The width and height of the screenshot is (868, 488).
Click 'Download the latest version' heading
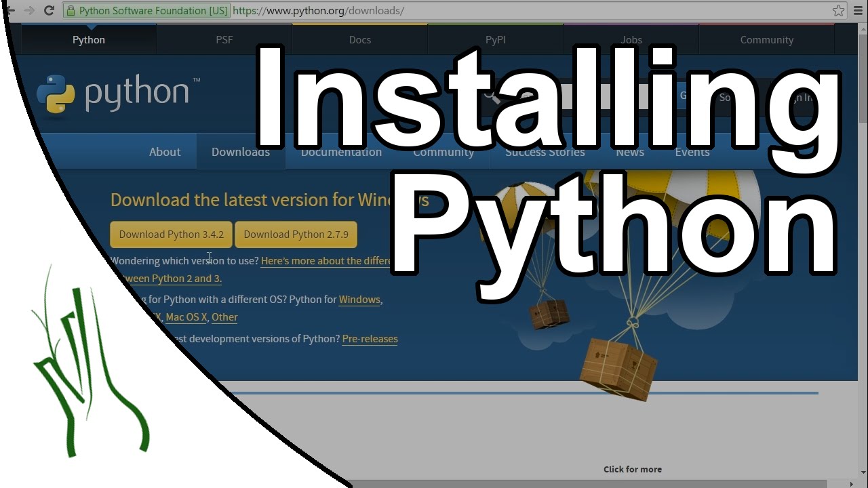270,200
